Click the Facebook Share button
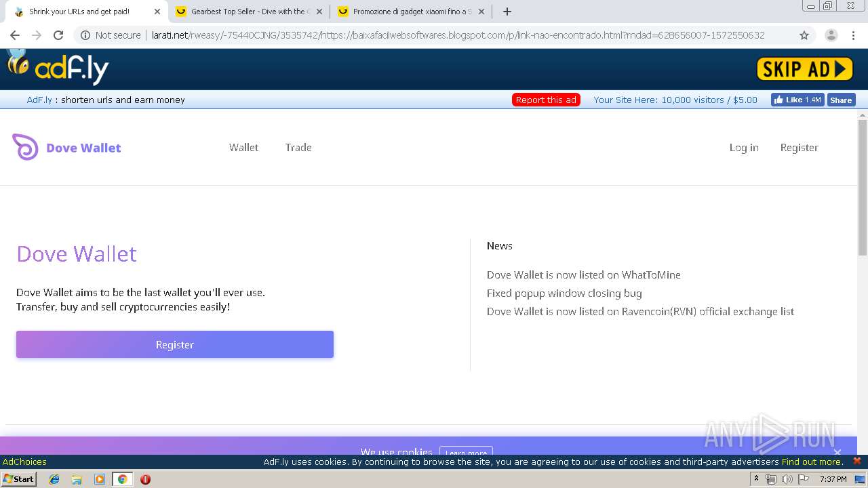868x488 pixels. [841, 100]
